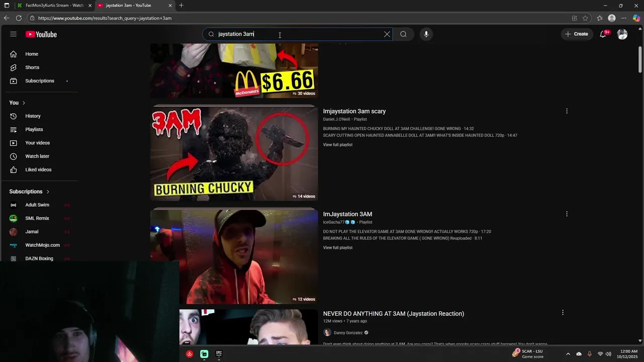Play BURNING MY HAUNTED CHUCKY DOLL video

[x=398, y=129]
